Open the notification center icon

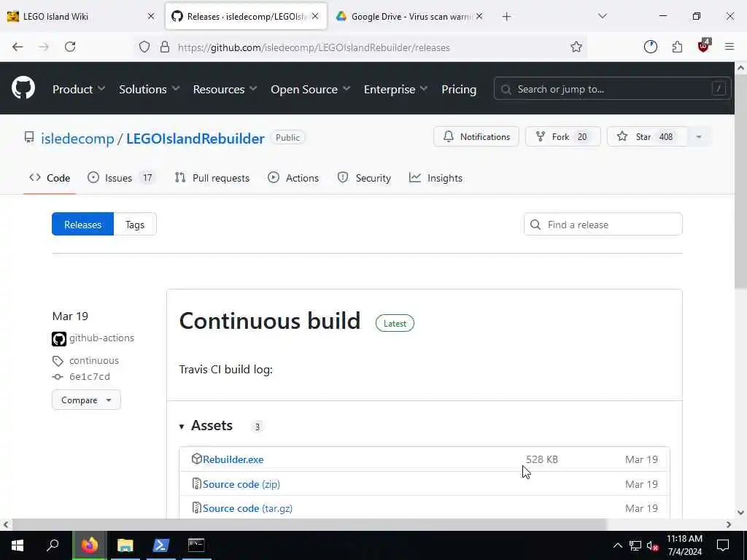coord(723,545)
